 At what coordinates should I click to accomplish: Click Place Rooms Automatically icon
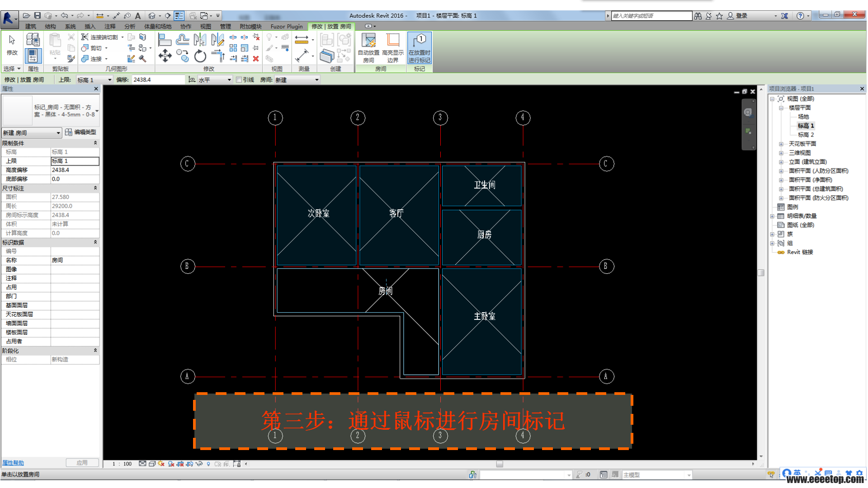[x=368, y=48]
